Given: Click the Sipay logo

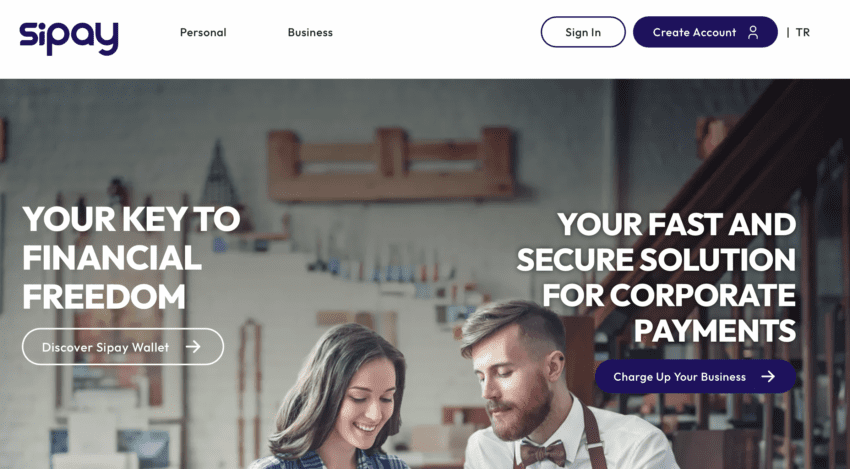Looking at the screenshot, I should [x=69, y=37].
